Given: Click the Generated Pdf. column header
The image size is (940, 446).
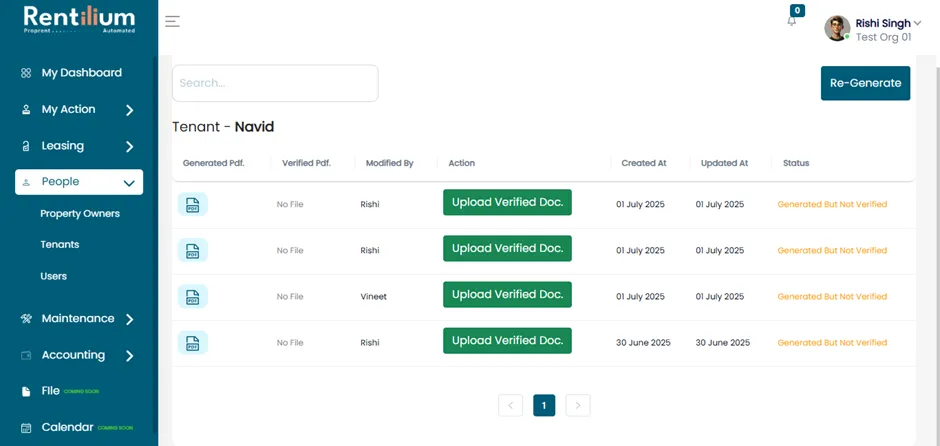Looking at the screenshot, I should tap(213, 163).
